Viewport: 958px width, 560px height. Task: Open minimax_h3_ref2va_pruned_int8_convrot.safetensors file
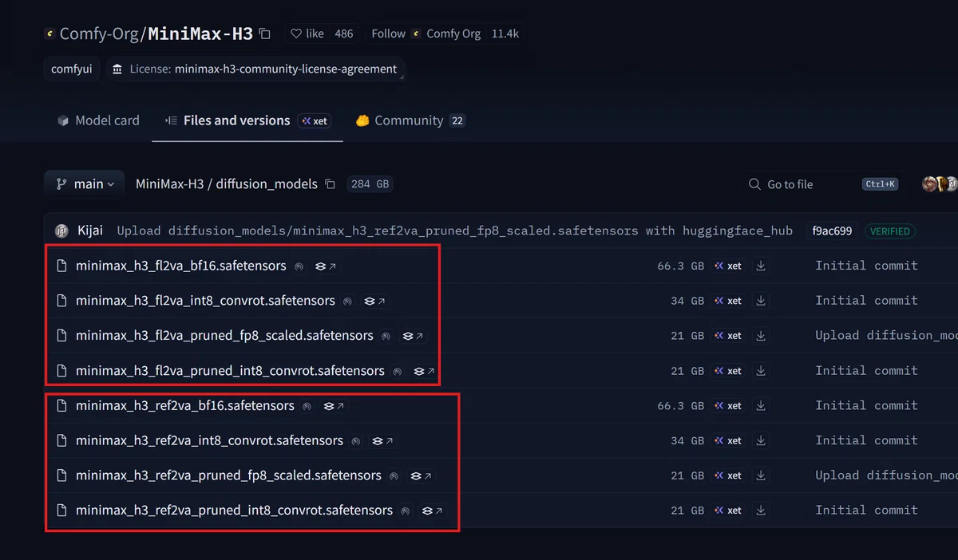point(234,511)
